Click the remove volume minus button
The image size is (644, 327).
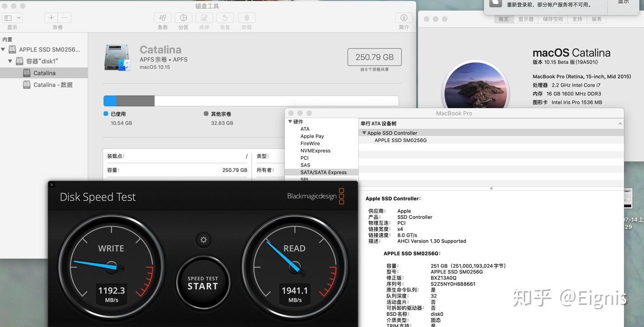[x=64, y=18]
